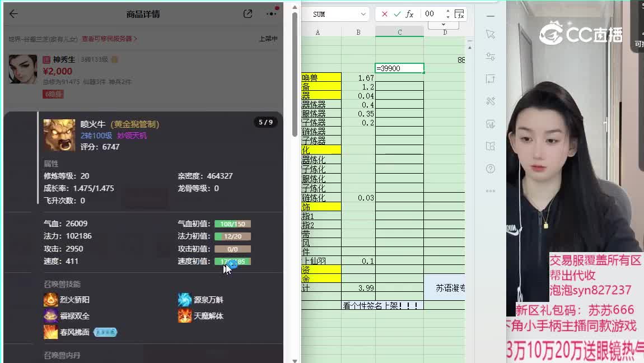
Task: Open the side panel ellipsis for more tools
Action: (491, 191)
